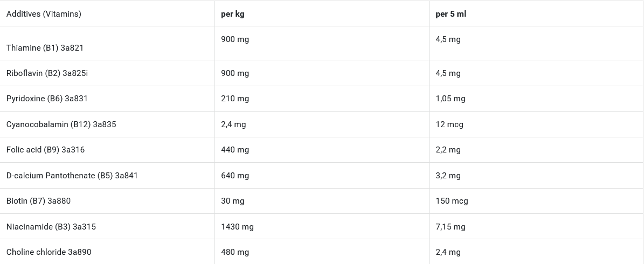Select the 640 mg Pantothenate value
This screenshot has width=644, height=264.
[x=235, y=176]
